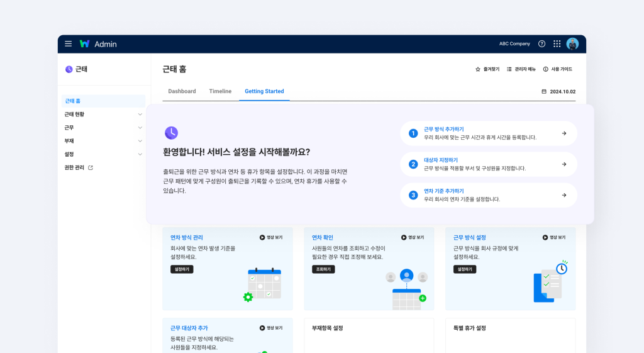Open the 대상자 지정하기 link
The image size is (644, 353).
pyautogui.click(x=441, y=160)
